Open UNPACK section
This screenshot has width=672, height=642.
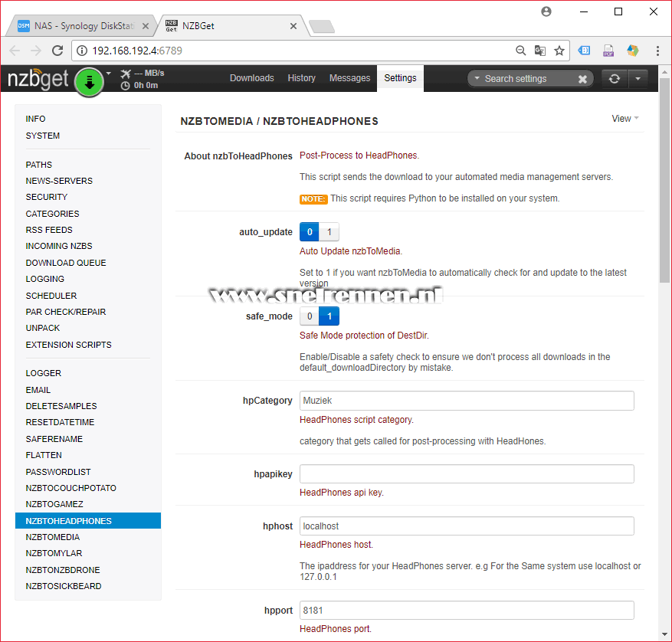[42, 329]
